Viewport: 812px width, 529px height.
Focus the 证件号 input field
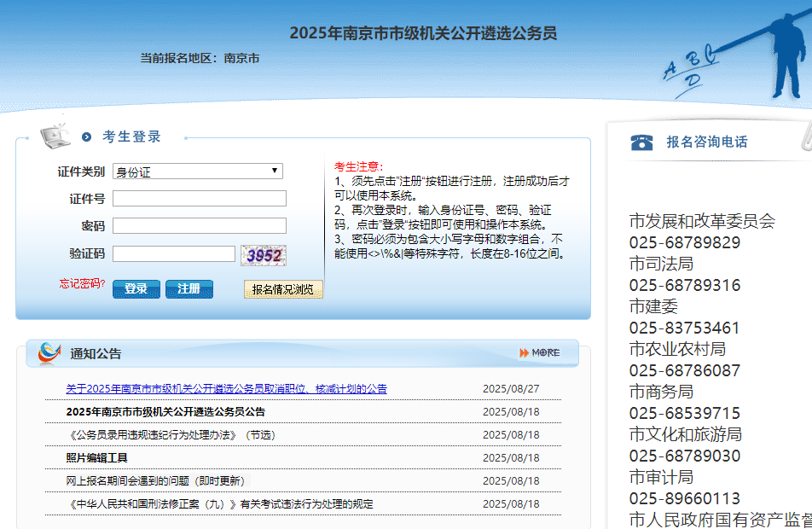pyautogui.click(x=200, y=199)
